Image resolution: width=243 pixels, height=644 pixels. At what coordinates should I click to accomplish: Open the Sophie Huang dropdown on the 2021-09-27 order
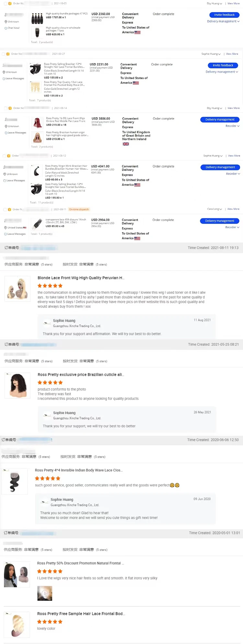click(x=211, y=54)
